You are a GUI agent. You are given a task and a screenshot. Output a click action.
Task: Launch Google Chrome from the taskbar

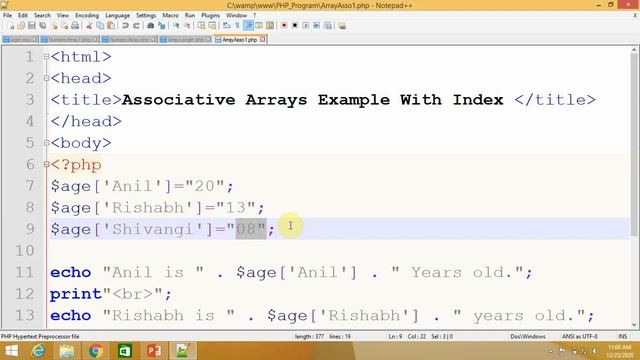pos(96,351)
